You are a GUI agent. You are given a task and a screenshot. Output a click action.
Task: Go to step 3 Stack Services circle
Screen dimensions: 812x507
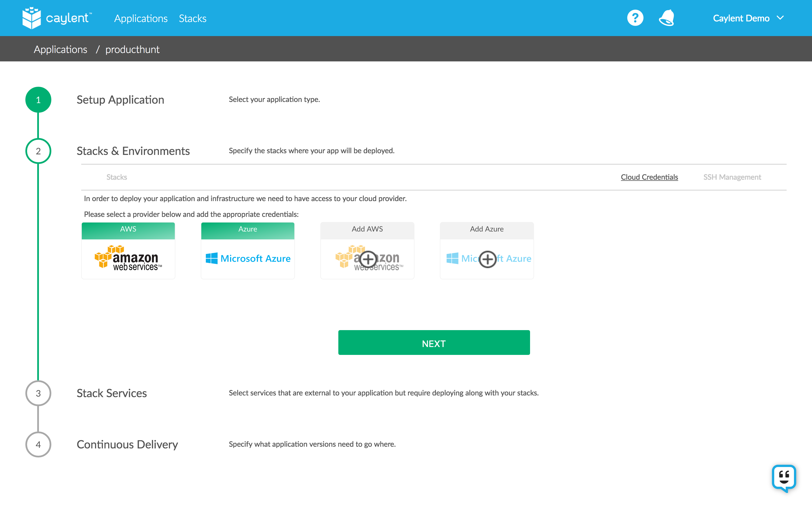(38, 393)
